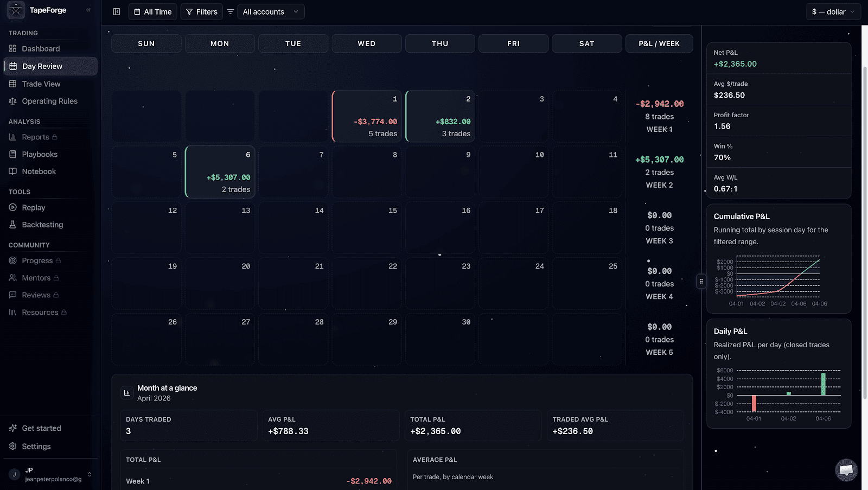Viewport: 868px width, 490px height.
Task: Select April 6 on the calendar
Action: (219, 172)
